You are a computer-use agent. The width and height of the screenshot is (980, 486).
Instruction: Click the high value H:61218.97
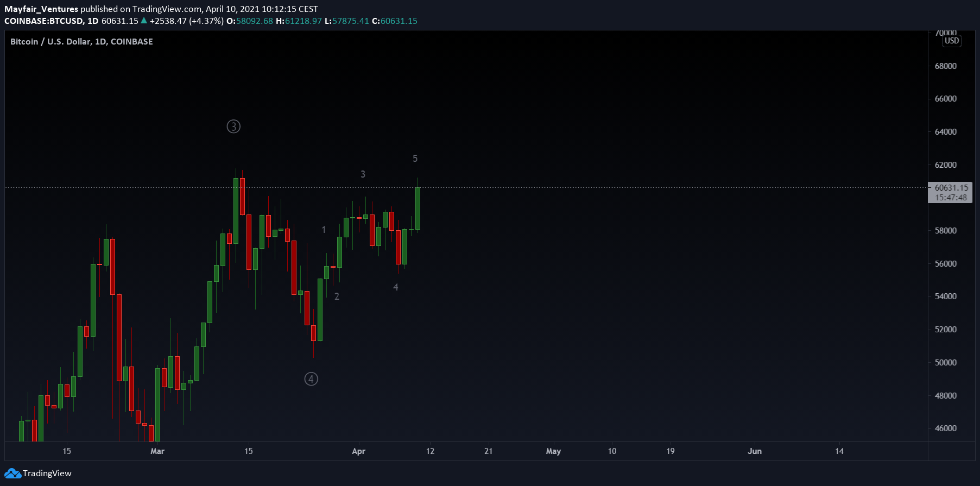299,21
